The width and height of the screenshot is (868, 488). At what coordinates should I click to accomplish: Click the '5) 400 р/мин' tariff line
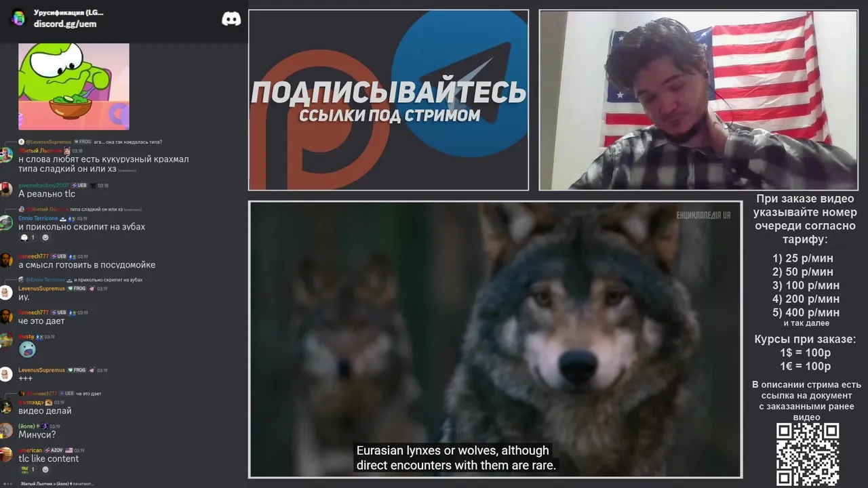pos(806,312)
